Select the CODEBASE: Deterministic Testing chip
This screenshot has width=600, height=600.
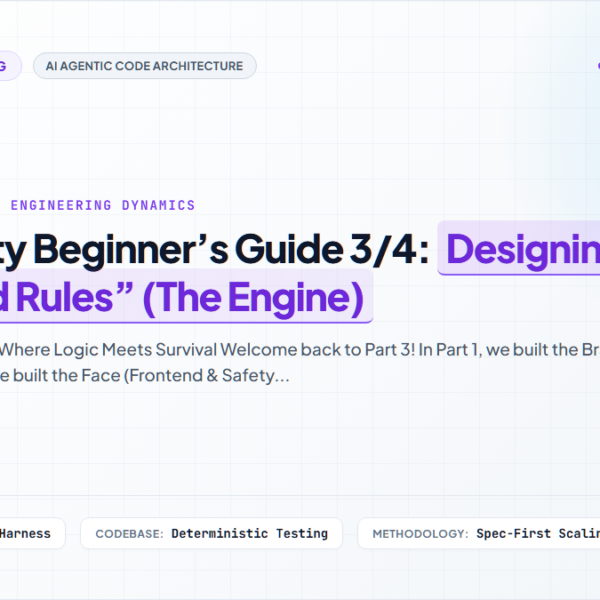[x=211, y=533]
